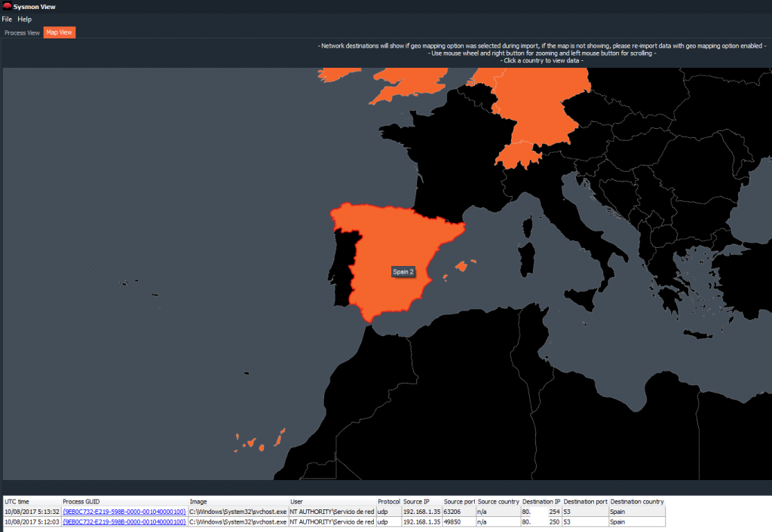Image resolution: width=772 pixels, height=532 pixels.
Task: Open the File menu
Action: pyautogui.click(x=7, y=19)
